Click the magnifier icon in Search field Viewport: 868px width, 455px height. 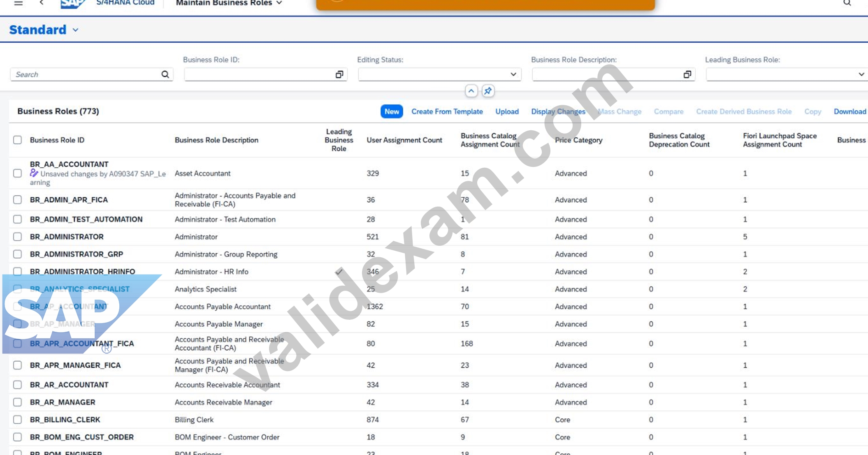tap(165, 74)
